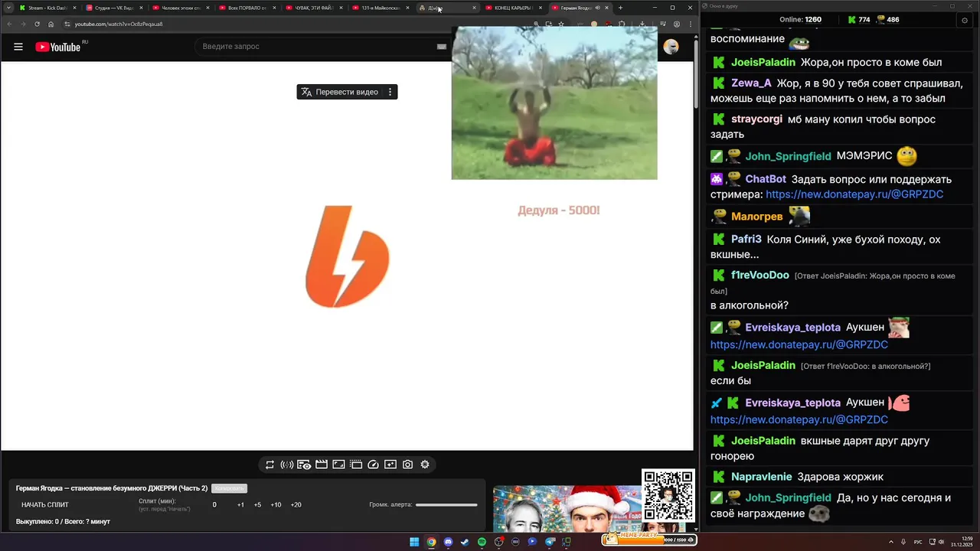This screenshot has width=980, height=551.
Task: Click the "Перевести видео" translate button
Action: tap(340, 92)
